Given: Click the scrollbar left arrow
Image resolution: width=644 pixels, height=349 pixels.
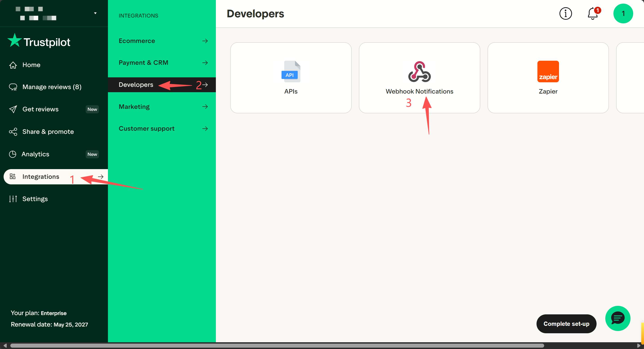Looking at the screenshot, I should tap(5, 346).
